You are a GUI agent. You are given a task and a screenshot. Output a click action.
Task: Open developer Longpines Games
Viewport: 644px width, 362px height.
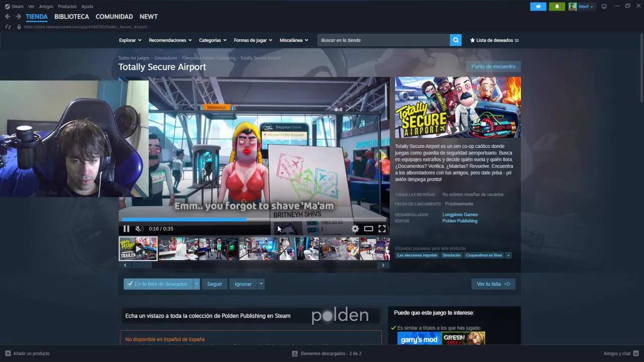point(460,215)
